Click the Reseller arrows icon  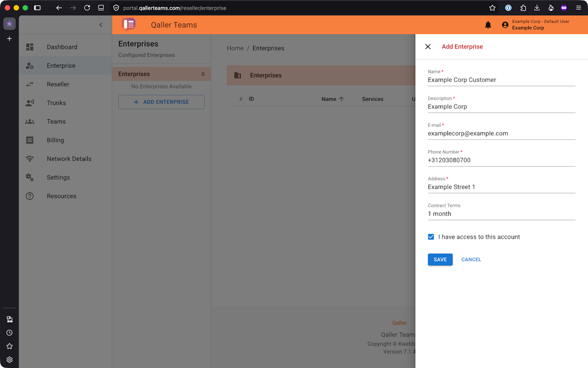tap(30, 84)
